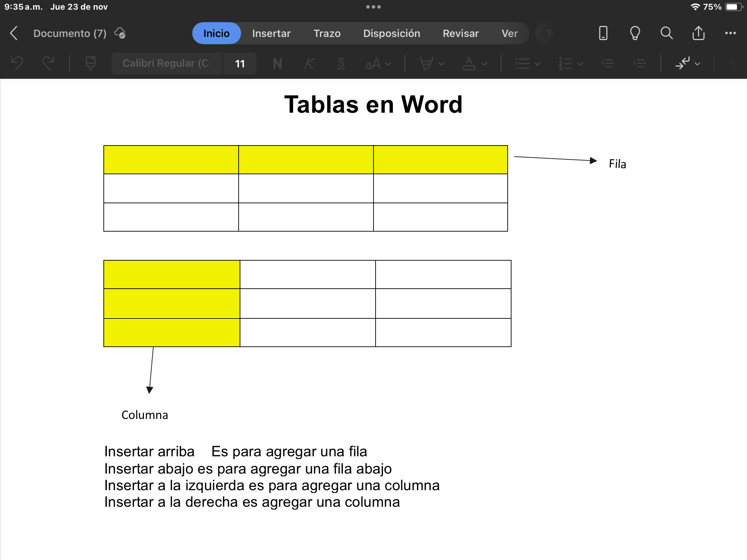Click the format painter brush icon

tap(91, 64)
